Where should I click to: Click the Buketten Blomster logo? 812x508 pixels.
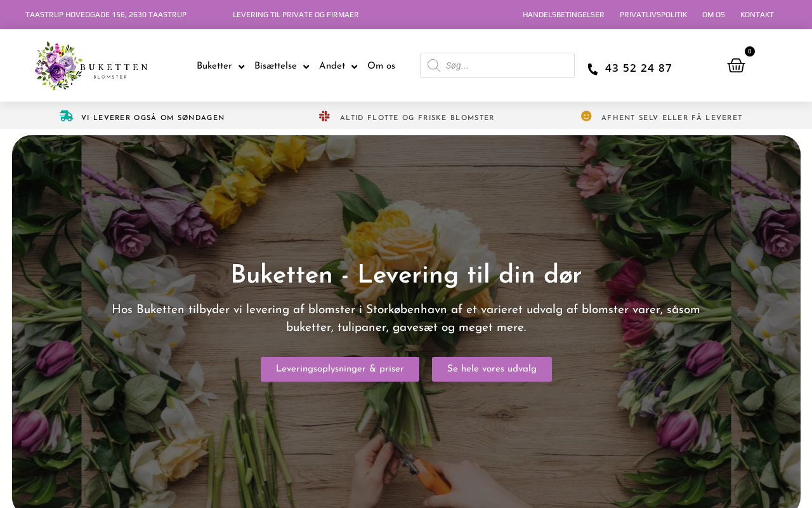91,66
